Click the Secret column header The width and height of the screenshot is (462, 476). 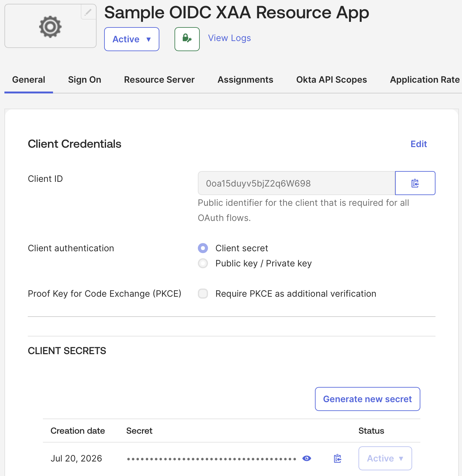139,431
